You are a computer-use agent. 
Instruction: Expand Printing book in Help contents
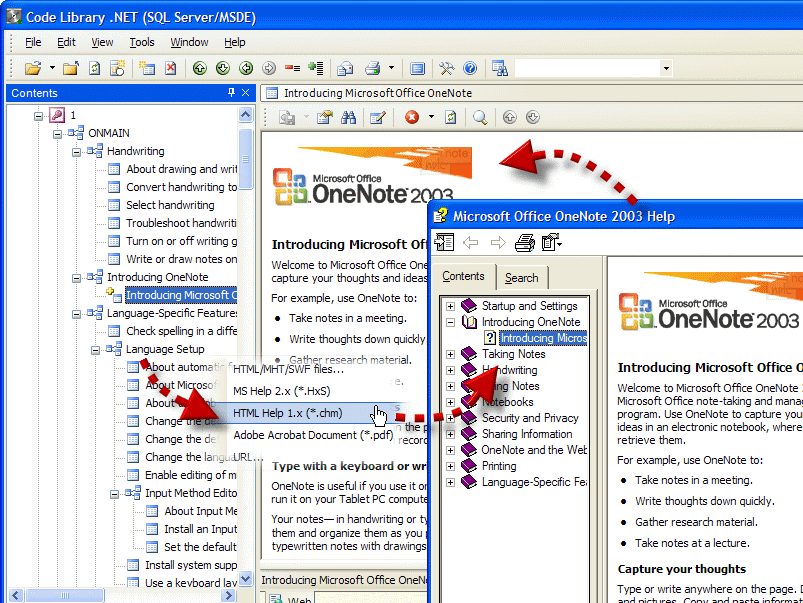(x=450, y=466)
